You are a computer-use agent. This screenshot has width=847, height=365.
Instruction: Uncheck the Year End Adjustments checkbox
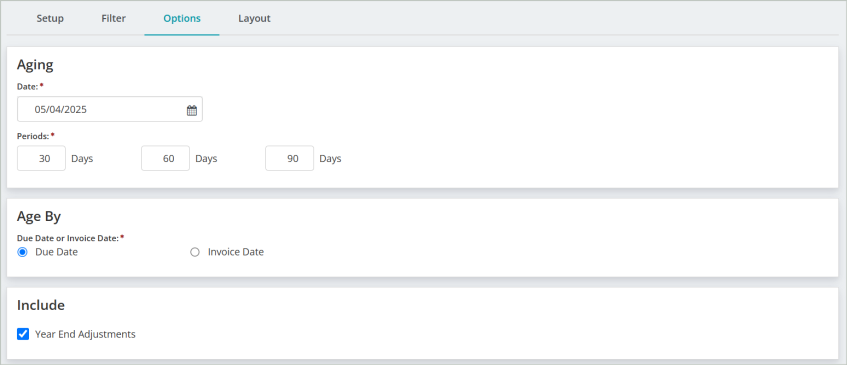click(23, 334)
